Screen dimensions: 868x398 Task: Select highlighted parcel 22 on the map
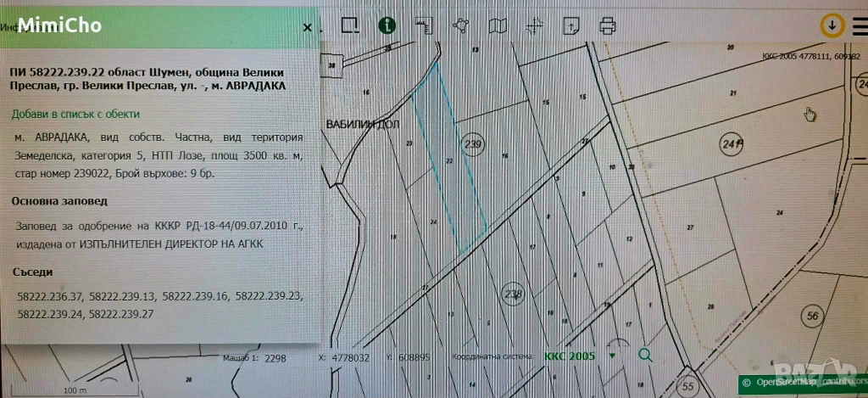(x=450, y=160)
